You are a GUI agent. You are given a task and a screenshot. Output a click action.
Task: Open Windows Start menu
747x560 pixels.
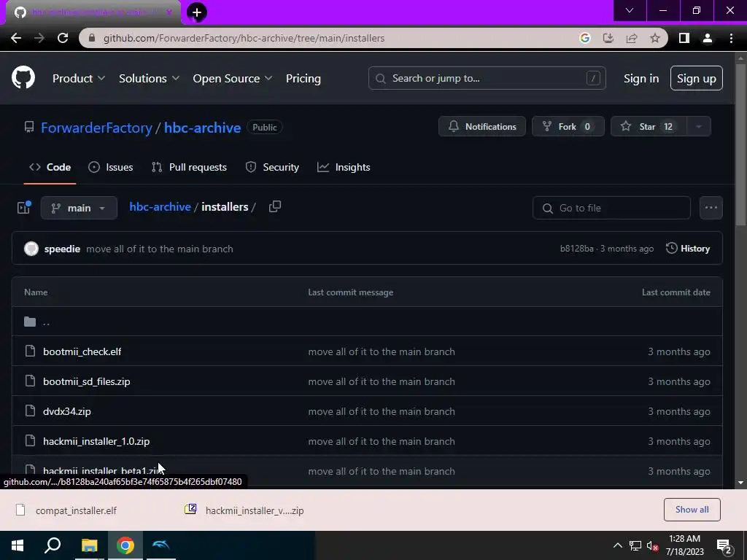[18, 545]
